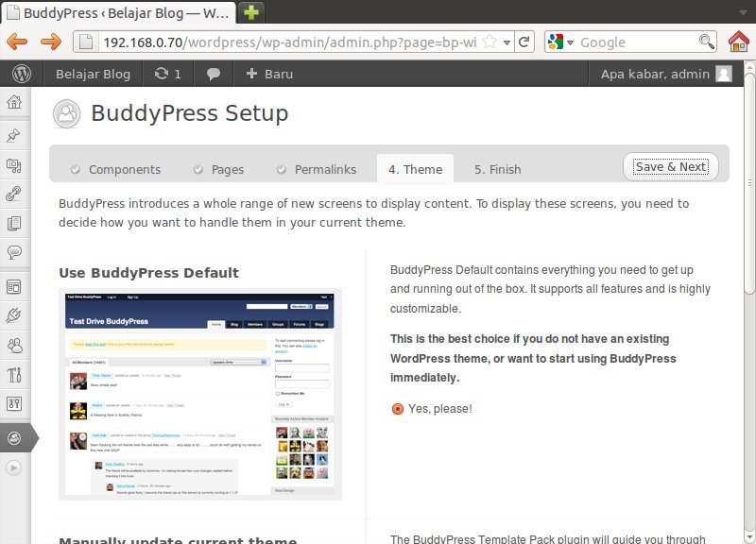Viewport: 756px width, 544px height.
Task: Open the Users icon in the sidebar
Action: coord(14,346)
